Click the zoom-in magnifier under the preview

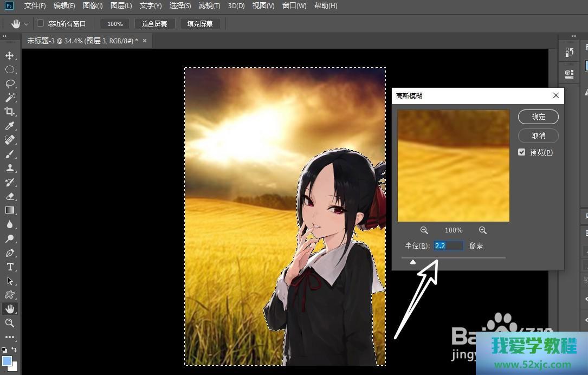(x=482, y=230)
